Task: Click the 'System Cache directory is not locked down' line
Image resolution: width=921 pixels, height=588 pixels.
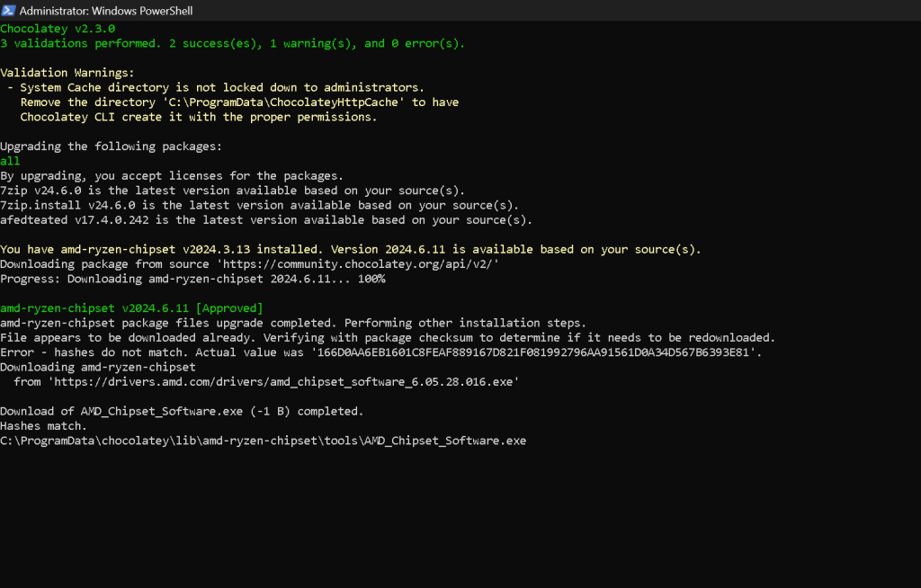Action: (216, 87)
